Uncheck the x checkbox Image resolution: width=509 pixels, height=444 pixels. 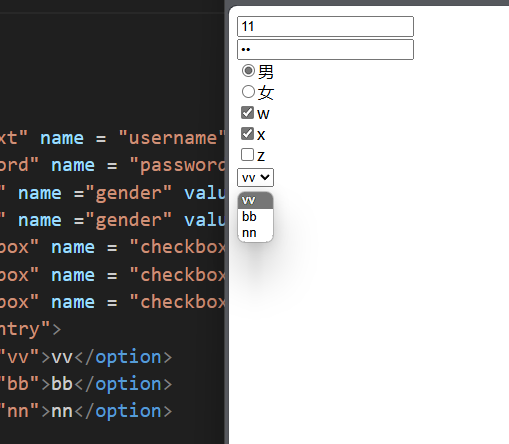click(247, 134)
